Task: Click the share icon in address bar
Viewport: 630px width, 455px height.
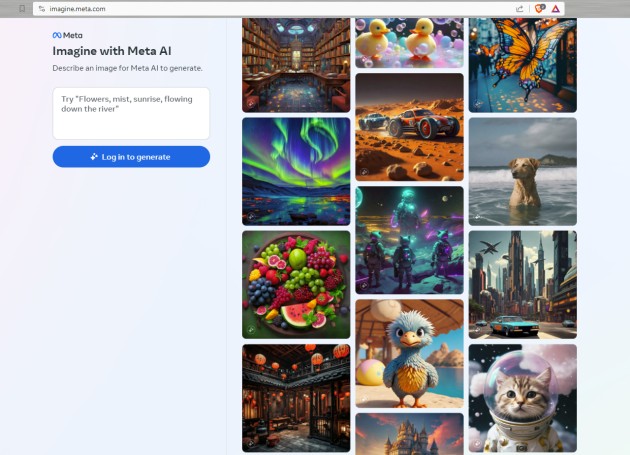Action: pyautogui.click(x=520, y=9)
